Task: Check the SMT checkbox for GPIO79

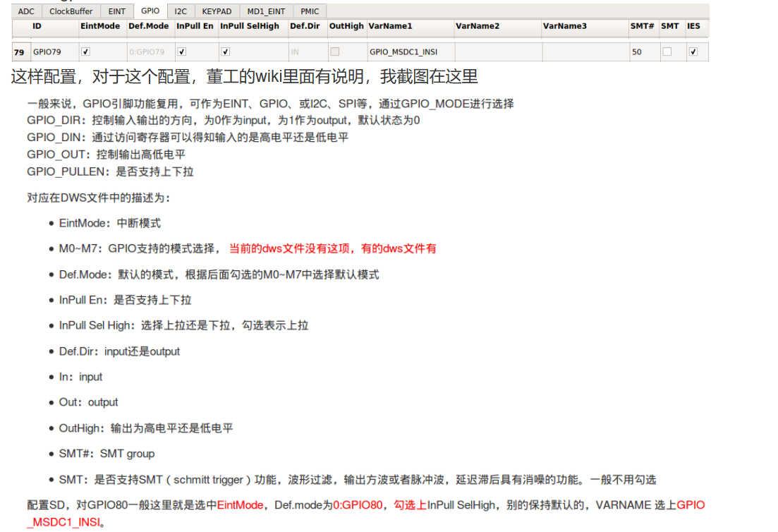Action: click(x=667, y=51)
